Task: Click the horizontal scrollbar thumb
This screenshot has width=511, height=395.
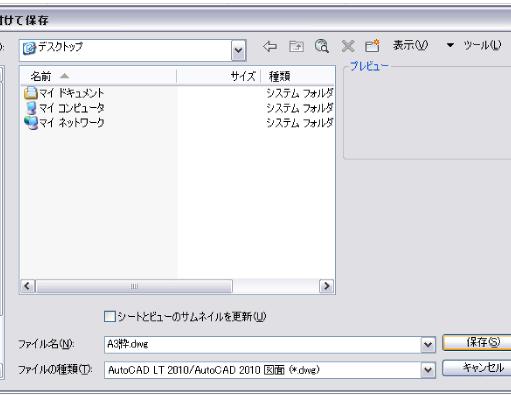Action: point(134,286)
